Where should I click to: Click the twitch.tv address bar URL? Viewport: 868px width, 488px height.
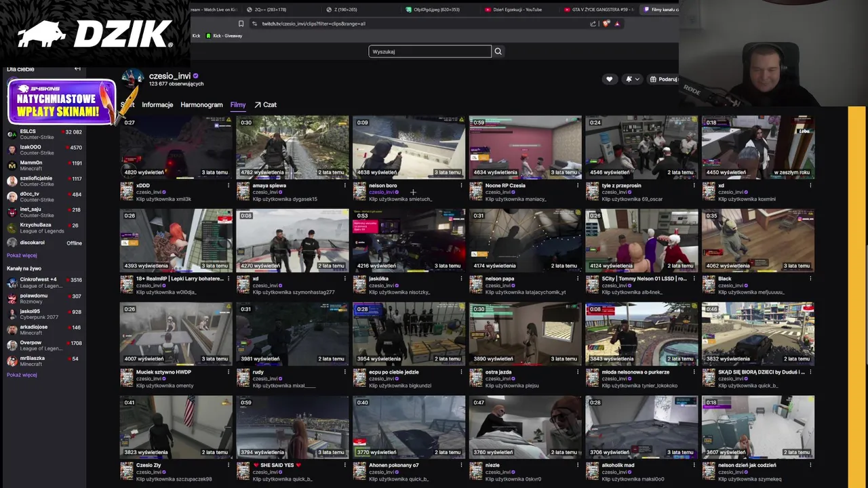pos(314,24)
